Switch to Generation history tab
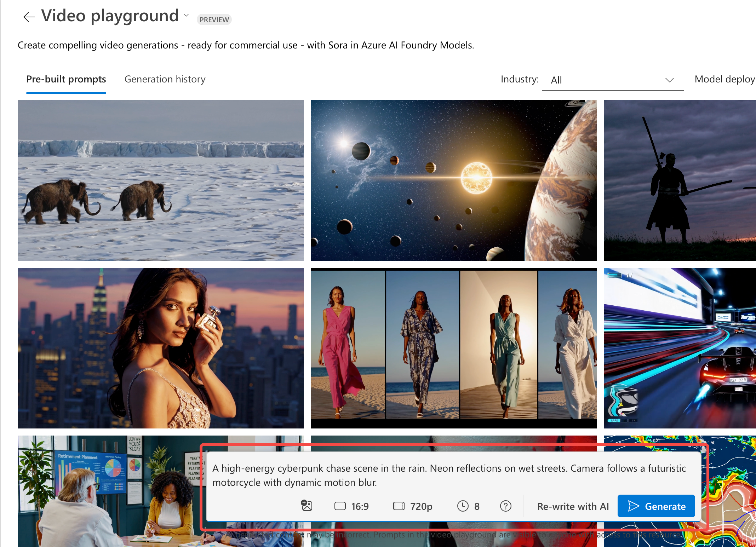The image size is (756, 547). 165,79
